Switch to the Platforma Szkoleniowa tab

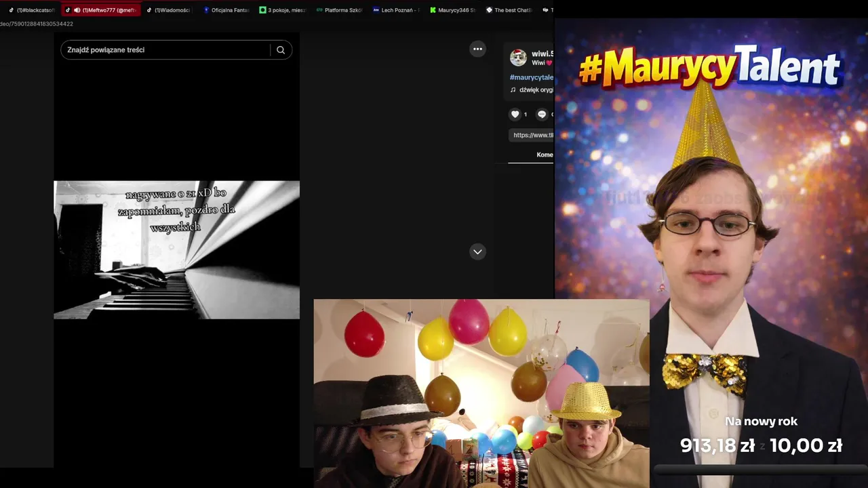[x=340, y=10]
